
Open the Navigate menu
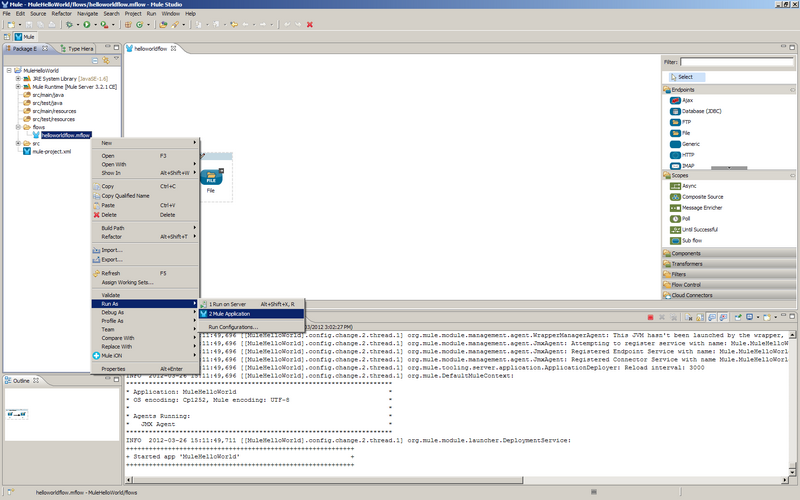coord(87,14)
